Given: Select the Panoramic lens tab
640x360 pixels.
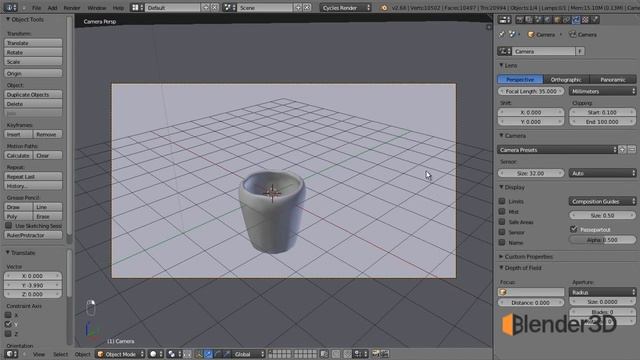Looking at the screenshot, I should [x=613, y=80].
